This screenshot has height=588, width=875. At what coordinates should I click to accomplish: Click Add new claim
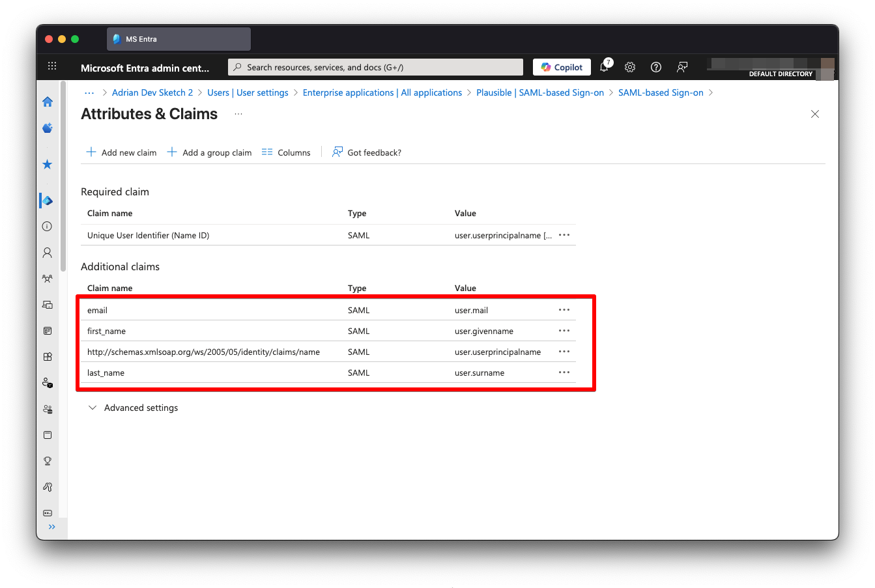click(x=122, y=152)
